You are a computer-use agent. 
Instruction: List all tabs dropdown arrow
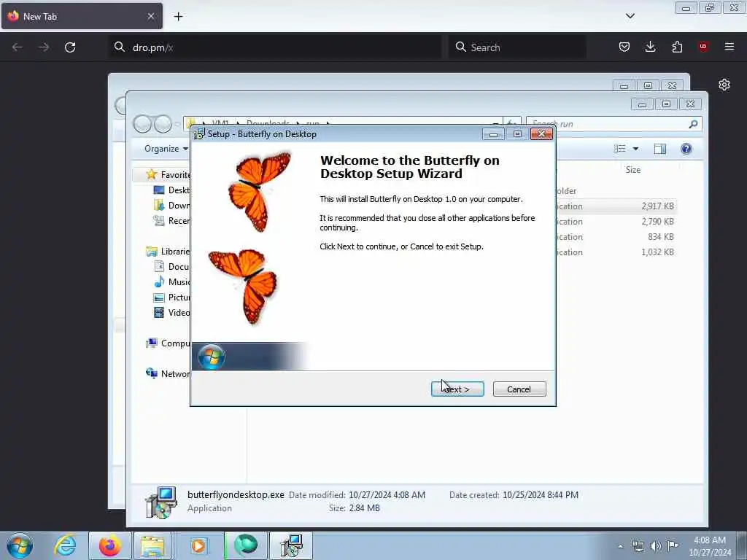pos(630,16)
